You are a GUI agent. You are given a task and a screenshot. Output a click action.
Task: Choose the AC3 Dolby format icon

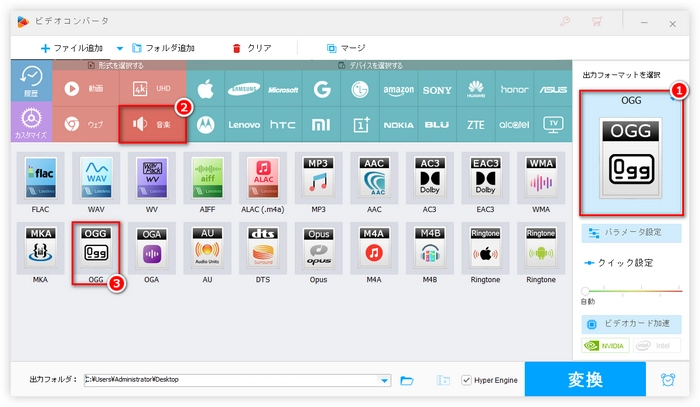pyautogui.click(x=429, y=178)
